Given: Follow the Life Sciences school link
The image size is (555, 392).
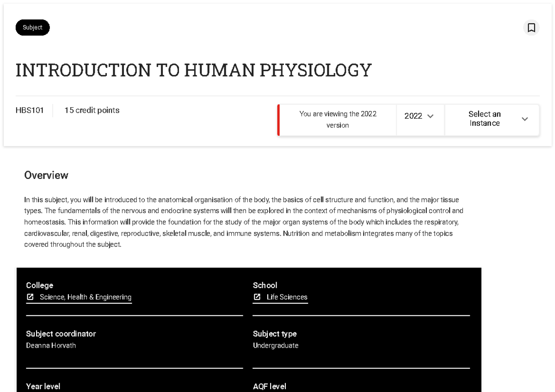Looking at the screenshot, I should [x=287, y=297].
